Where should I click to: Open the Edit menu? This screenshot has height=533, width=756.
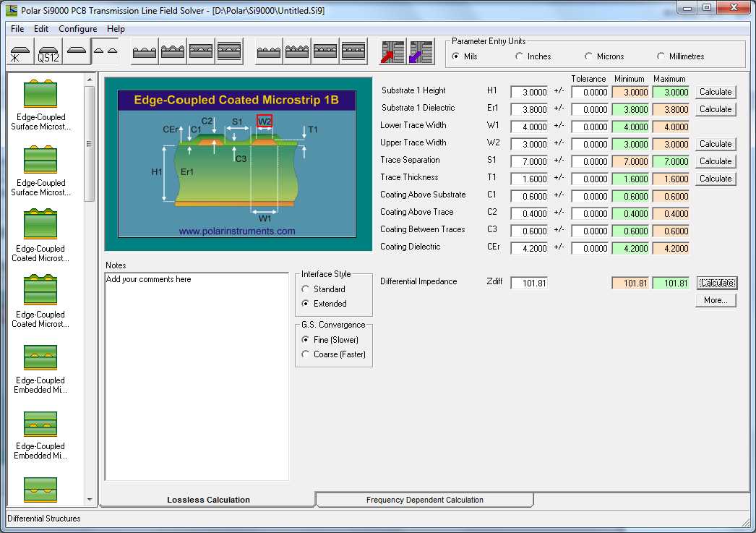[x=41, y=29]
